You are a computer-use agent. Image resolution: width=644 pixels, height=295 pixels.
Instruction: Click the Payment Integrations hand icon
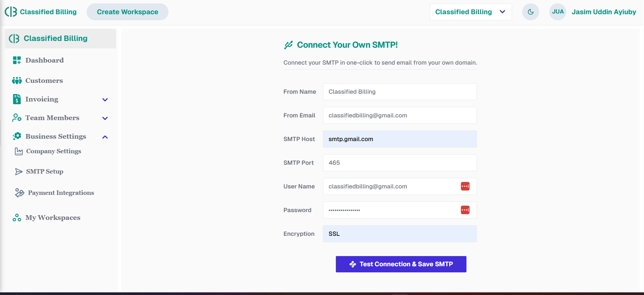point(20,193)
